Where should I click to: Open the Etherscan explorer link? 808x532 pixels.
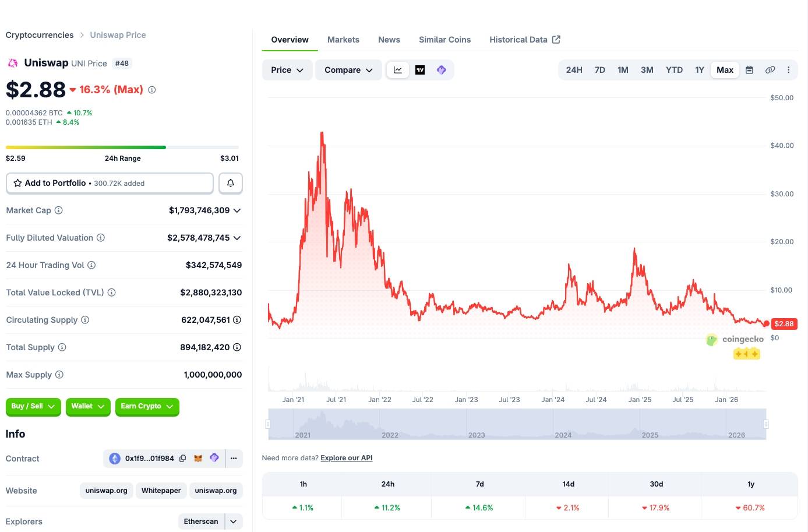[201, 522]
